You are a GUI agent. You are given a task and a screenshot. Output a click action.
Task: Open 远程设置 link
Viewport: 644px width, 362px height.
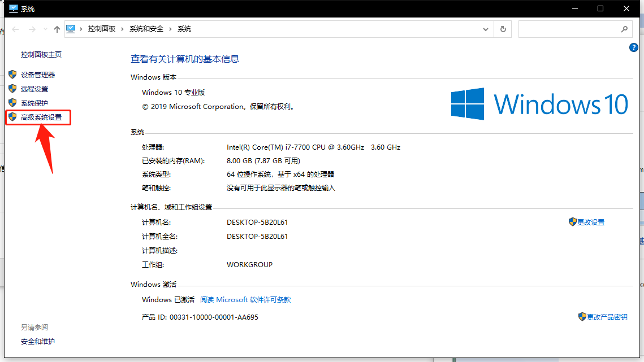click(34, 89)
